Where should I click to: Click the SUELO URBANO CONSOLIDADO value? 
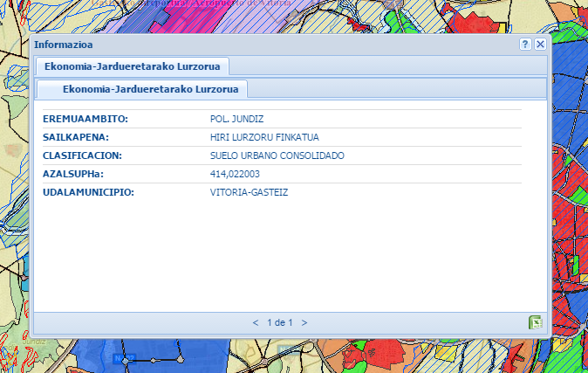pyautogui.click(x=277, y=155)
